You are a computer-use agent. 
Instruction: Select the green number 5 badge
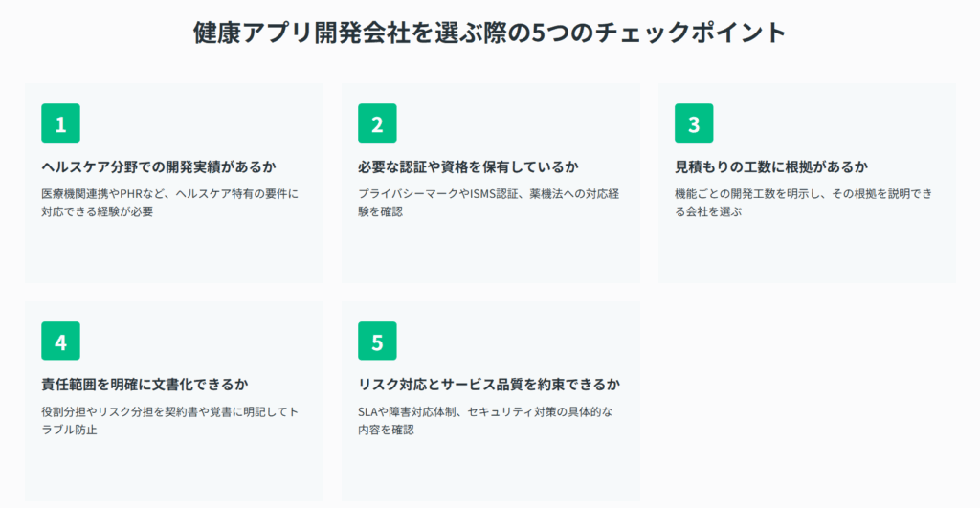(x=377, y=342)
